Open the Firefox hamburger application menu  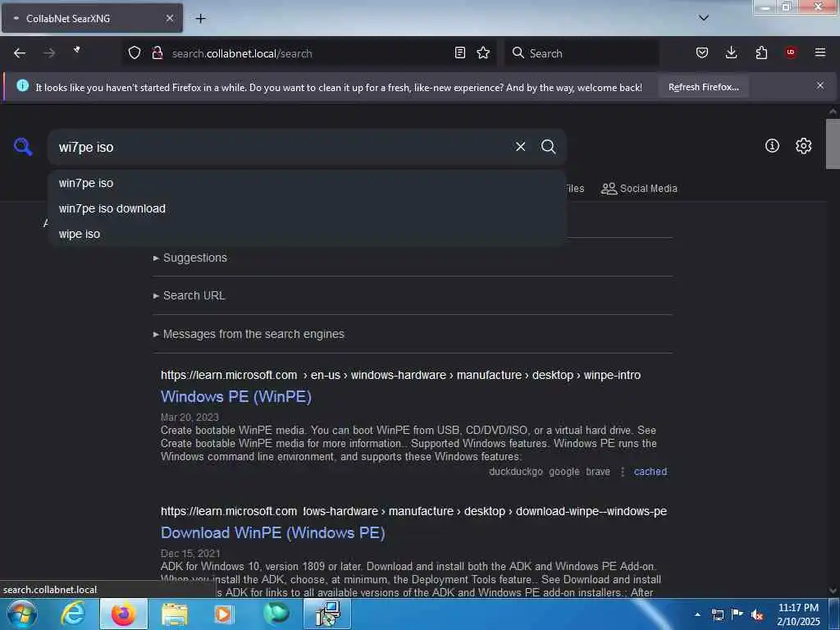pyautogui.click(x=820, y=52)
